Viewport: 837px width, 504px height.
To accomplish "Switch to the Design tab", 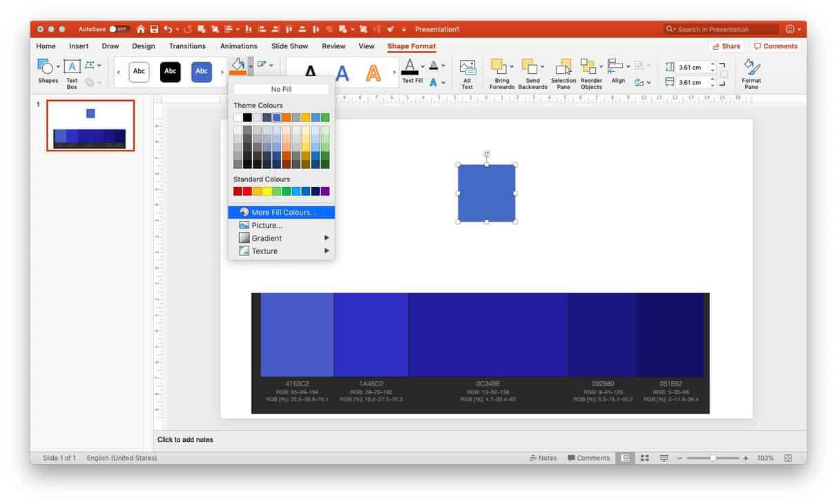I will (x=144, y=46).
